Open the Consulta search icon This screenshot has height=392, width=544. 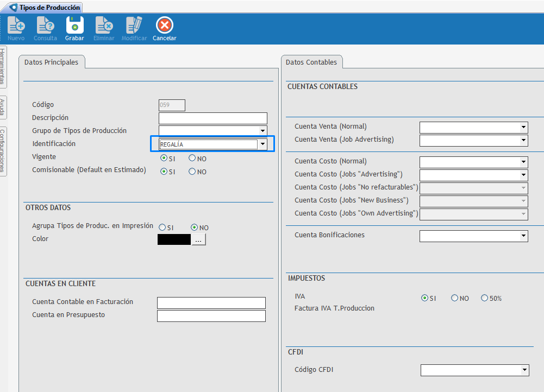point(45,26)
